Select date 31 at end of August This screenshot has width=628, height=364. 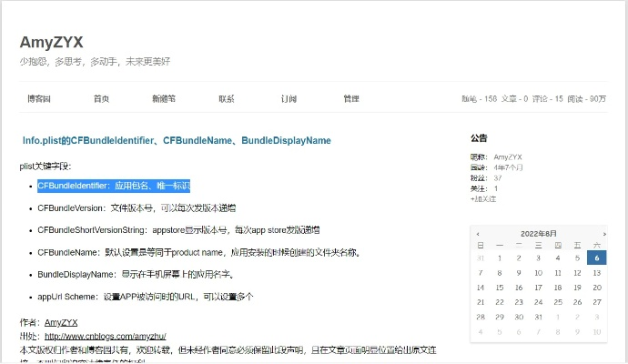pyautogui.click(x=539, y=317)
